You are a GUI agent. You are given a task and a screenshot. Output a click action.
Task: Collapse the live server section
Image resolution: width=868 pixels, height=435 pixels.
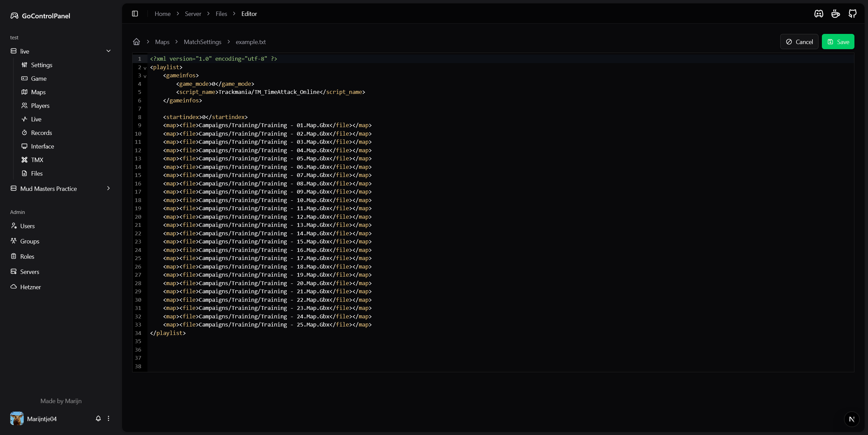click(x=108, y=51)
